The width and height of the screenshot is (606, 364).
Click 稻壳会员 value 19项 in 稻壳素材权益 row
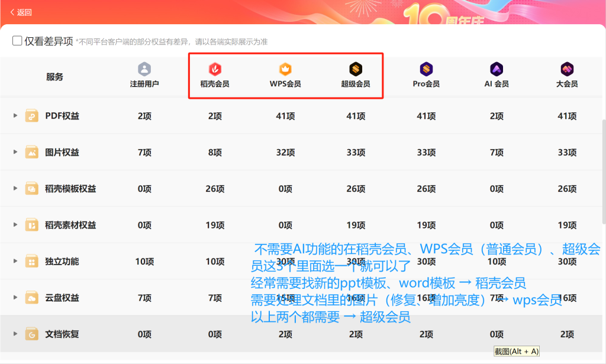point(215,225)
